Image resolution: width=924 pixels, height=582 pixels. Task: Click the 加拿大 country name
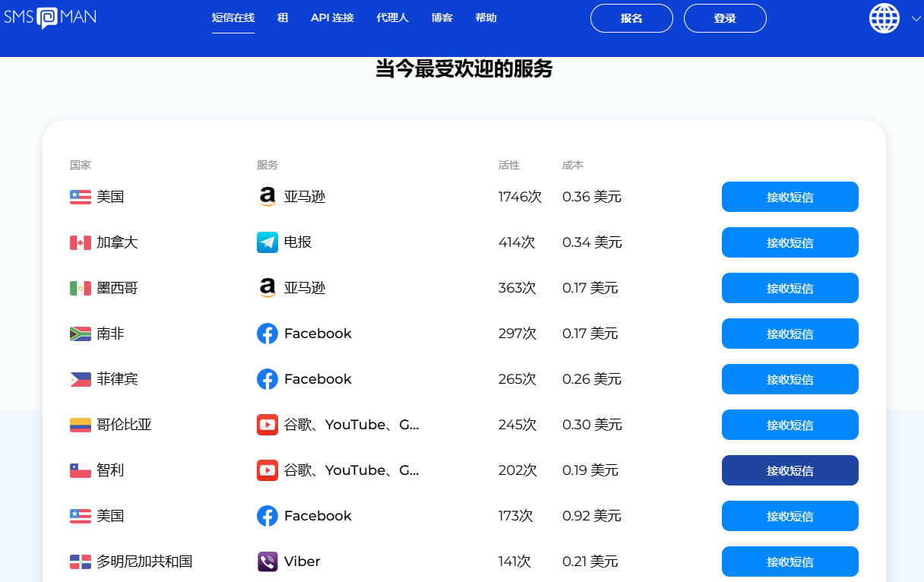(117, 242)
